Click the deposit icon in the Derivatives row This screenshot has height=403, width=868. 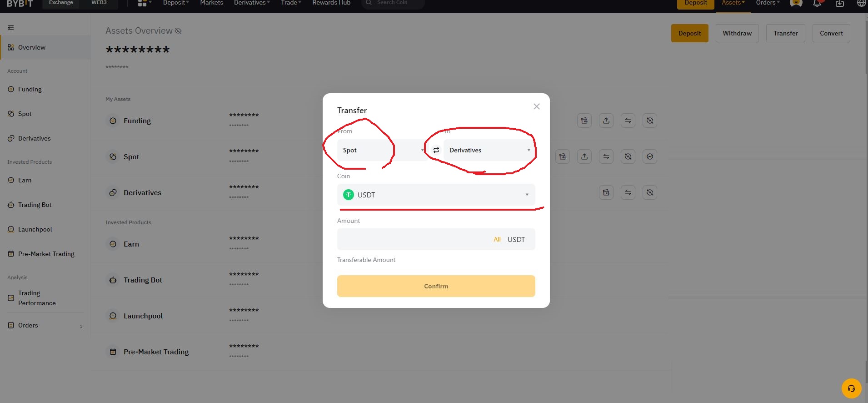(x=606, y=192)
